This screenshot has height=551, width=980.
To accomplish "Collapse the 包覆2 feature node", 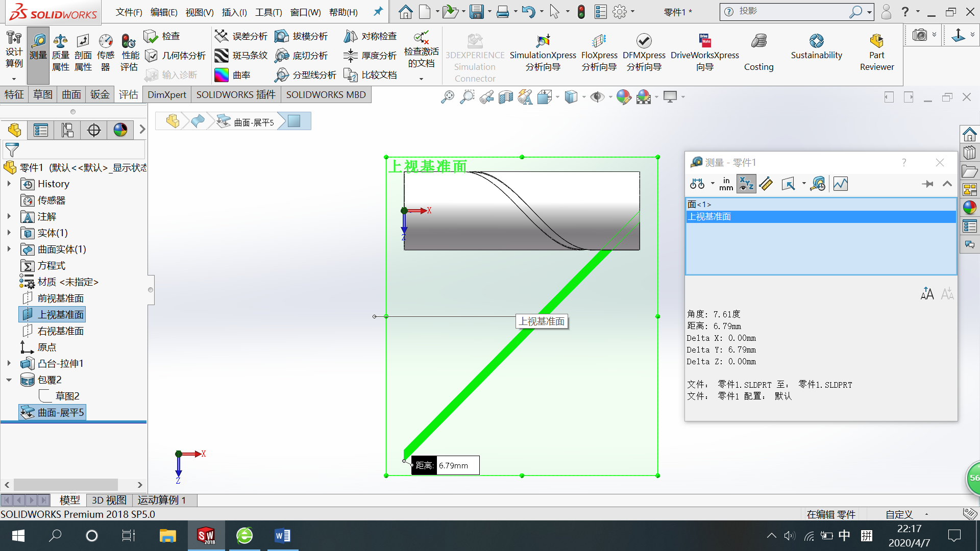I will click(x=9, y=380).
